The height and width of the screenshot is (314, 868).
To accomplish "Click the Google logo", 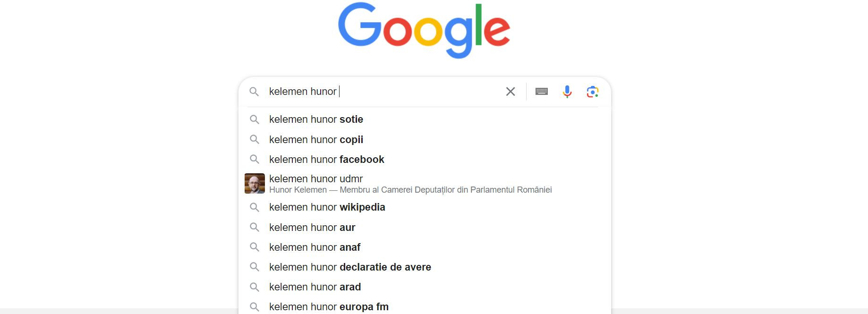I will (x=424, y=30).
